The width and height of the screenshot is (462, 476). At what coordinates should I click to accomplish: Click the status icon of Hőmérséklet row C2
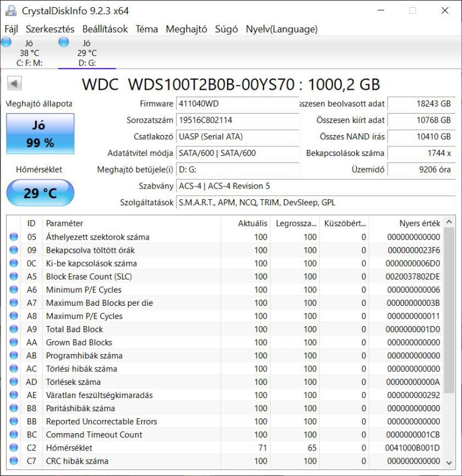click(x=14, y=447)
